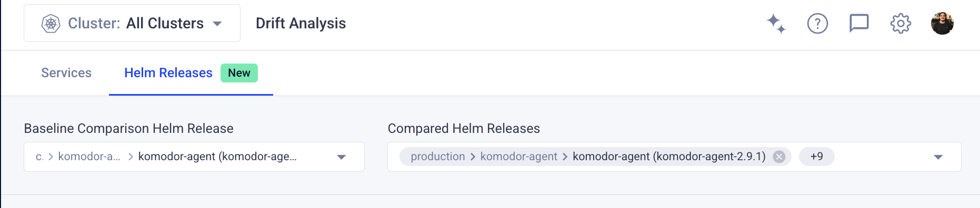Screen dimensions: 980x208
Task: Click the empty Compared Helm Releases input area
Action: point(882,157)
